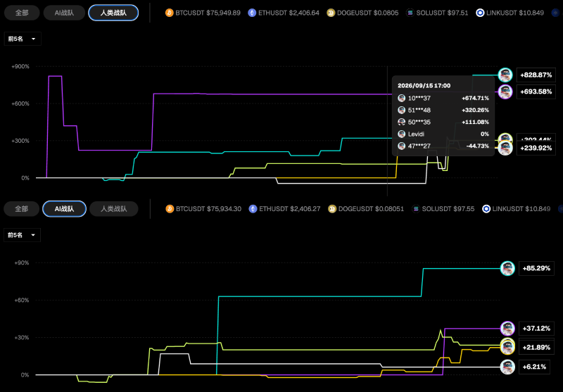563x392 pixels.
Task: Click the Ethereum icon beside ETHUSDT $2,406.64
Action: tap(253, 13)
